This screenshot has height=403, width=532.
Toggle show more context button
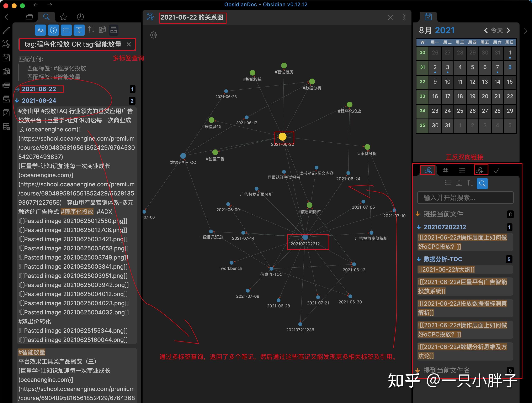pyautogui.click(x=79, y=30)
